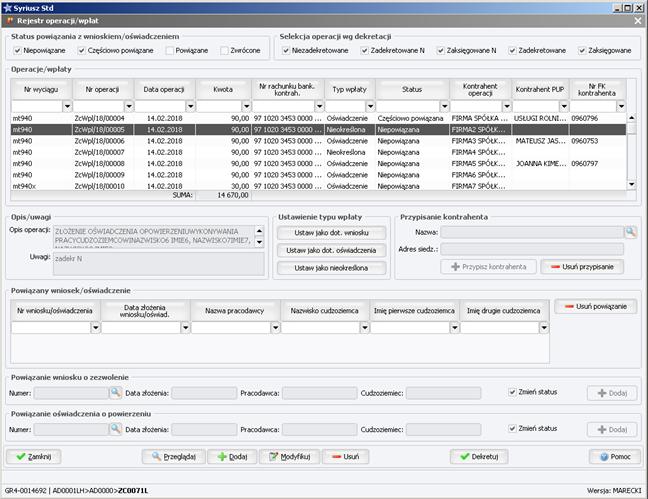648x499 pixels.
Task: Toggle the Niepowiązane checkbox
Action: point(17,50)
